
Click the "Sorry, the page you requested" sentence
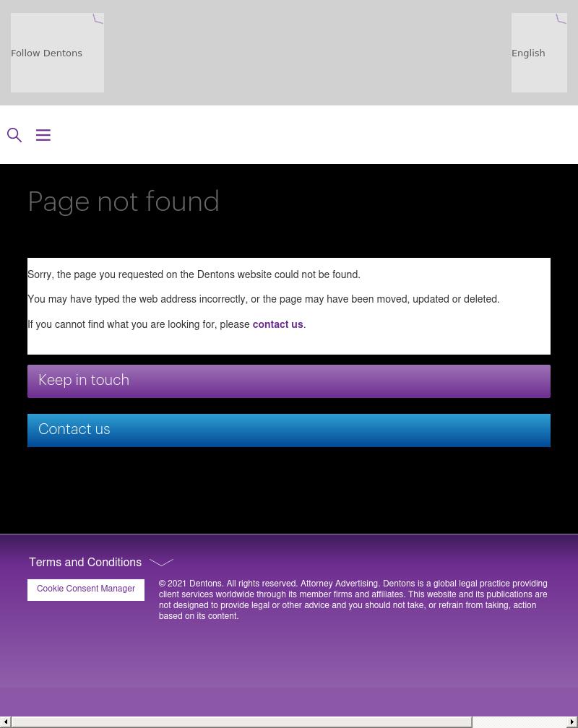pos(194,274)
